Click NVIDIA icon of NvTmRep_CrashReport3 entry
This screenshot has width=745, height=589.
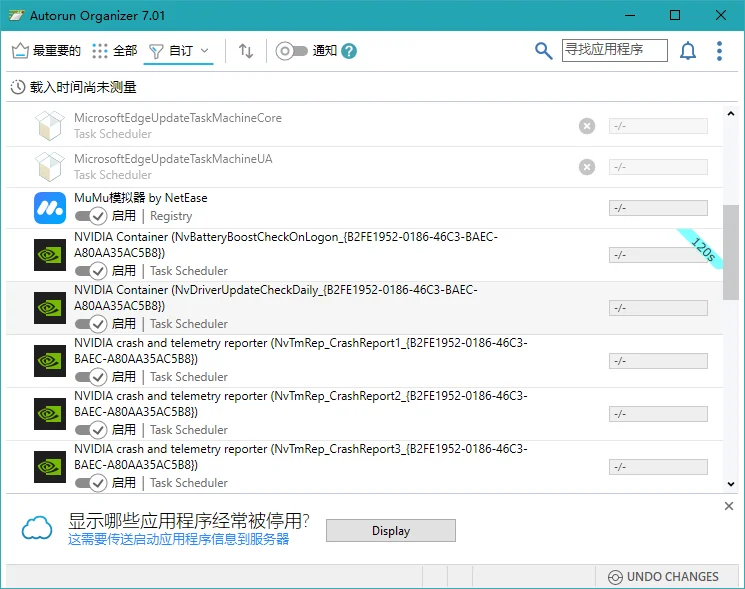(x=50, y=467)
